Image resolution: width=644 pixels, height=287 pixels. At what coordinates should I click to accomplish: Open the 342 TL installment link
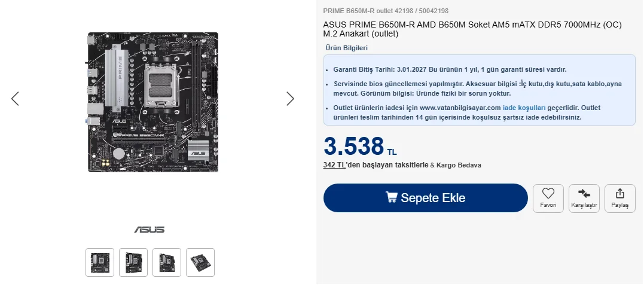pyautogui.click(x=334, y=165)
